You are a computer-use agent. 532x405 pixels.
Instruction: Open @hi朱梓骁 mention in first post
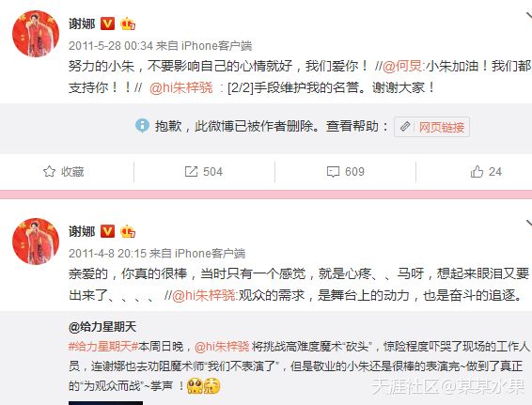click(x=181, y=87)
